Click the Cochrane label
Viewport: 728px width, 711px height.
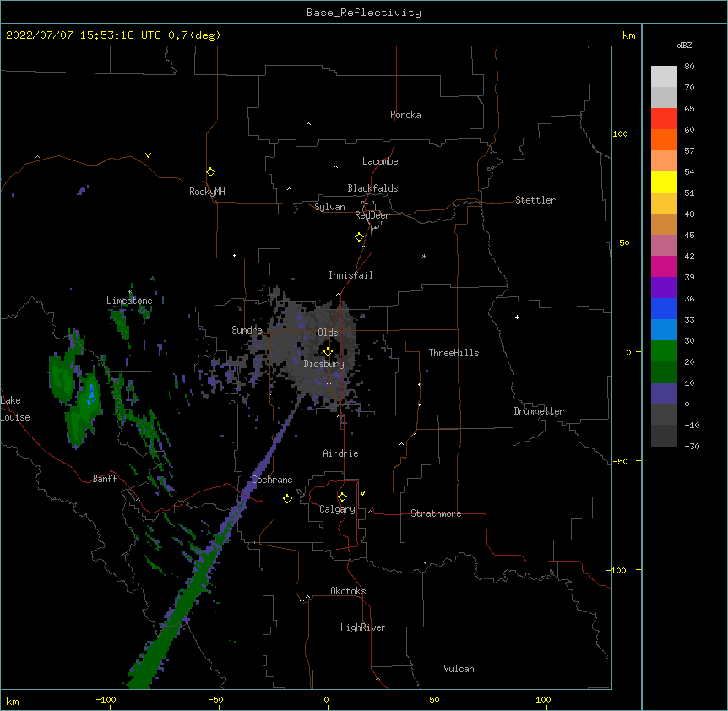(272, 480)
